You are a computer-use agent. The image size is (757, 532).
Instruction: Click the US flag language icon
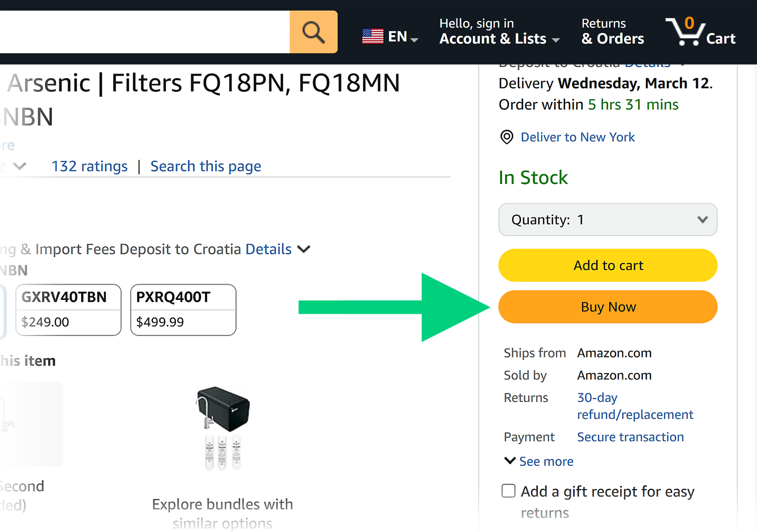pos(373,37)
